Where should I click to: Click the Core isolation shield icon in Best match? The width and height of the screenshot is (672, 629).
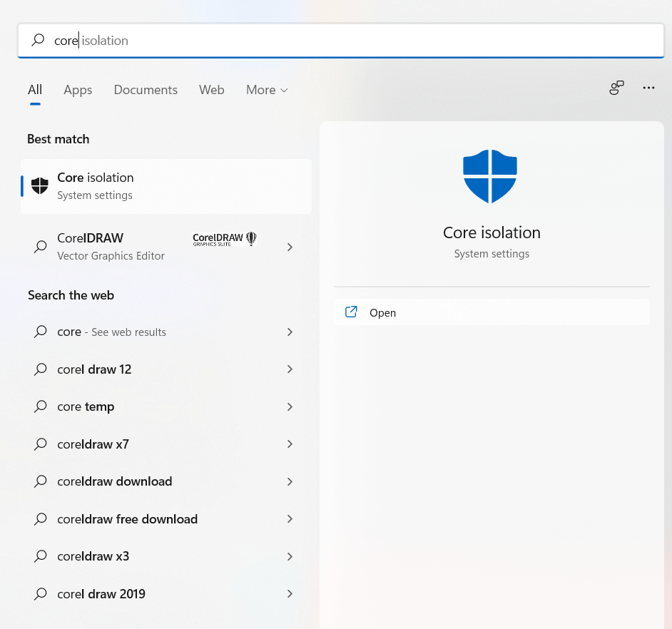click(40, 186)
